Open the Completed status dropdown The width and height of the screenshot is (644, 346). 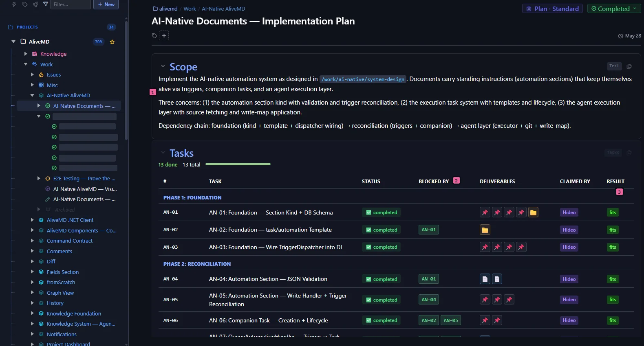pyautogui.click(x=614, y=9)
